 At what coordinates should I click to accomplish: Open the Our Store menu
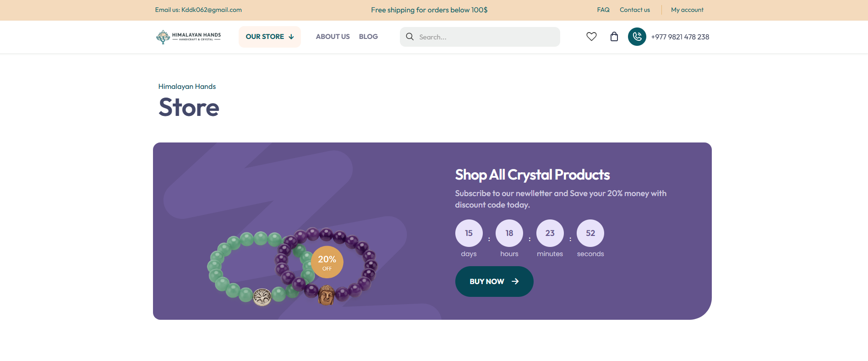click(x=270, y=37)
